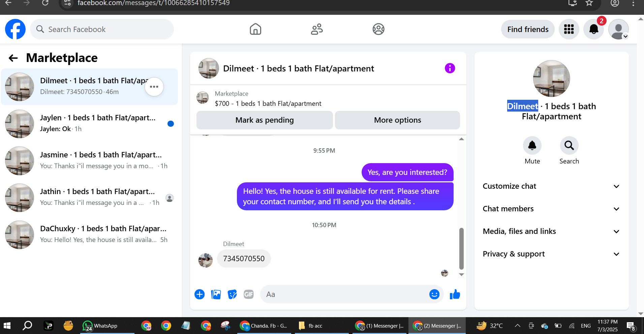644x334 pixels.
Task: Expand the Customize chat section
Action: tap(551, 186)
